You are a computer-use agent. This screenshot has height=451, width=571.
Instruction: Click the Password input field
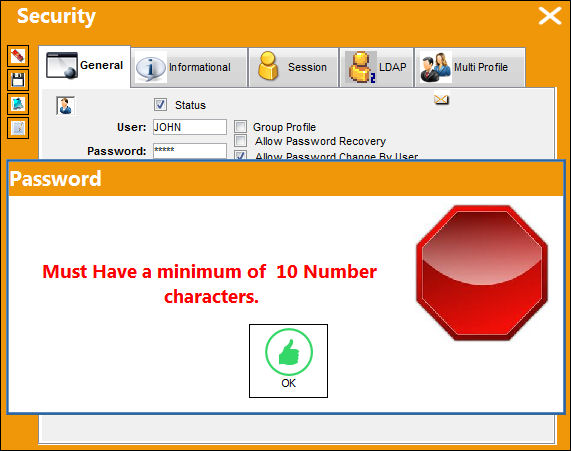[190, 151]
